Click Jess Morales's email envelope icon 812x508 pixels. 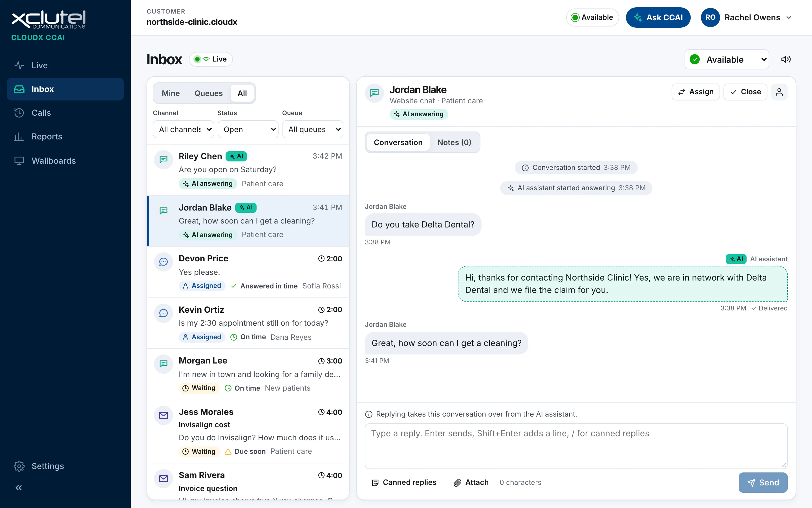(164, 415)
